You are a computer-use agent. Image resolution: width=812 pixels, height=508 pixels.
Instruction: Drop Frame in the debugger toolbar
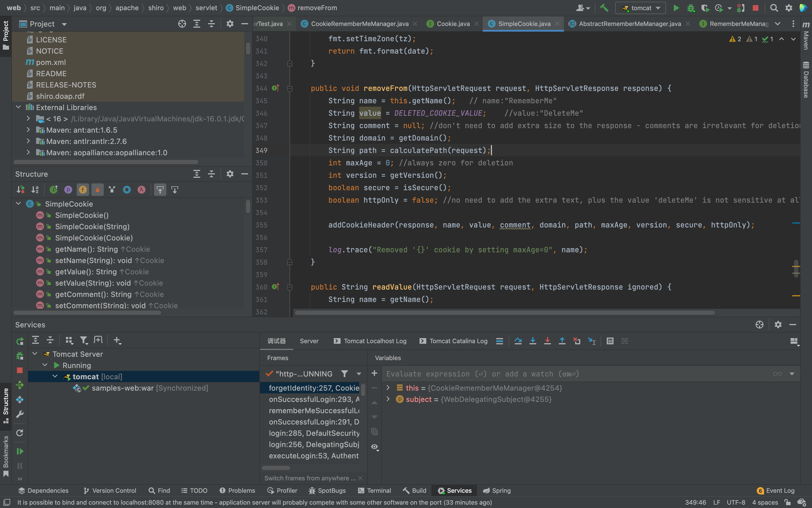point(577,341)
